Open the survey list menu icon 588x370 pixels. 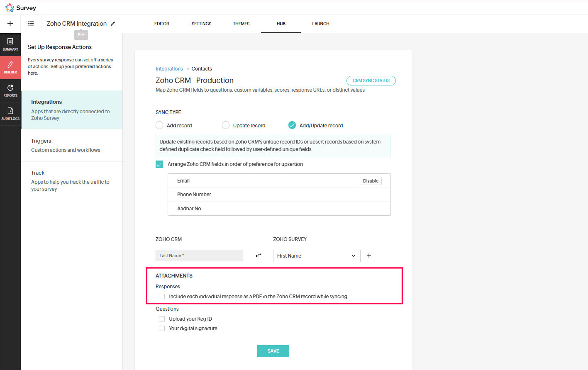coord(31,24)
